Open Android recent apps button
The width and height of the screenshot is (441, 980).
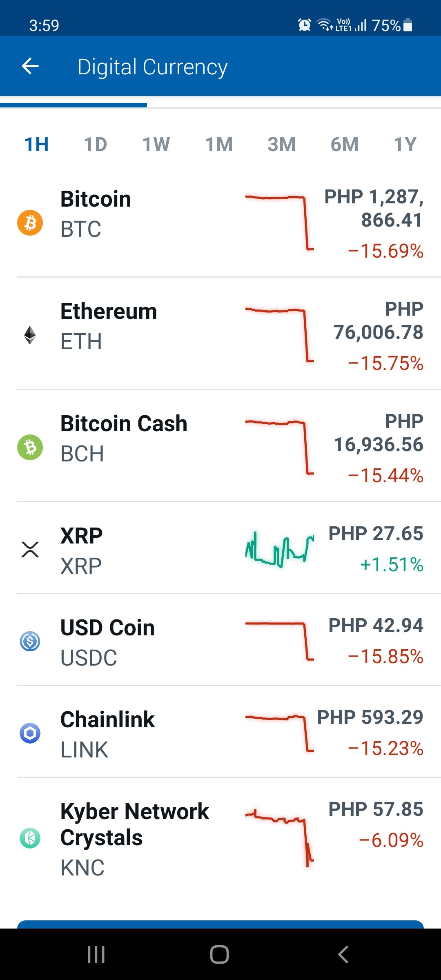(x=96, y=955)
